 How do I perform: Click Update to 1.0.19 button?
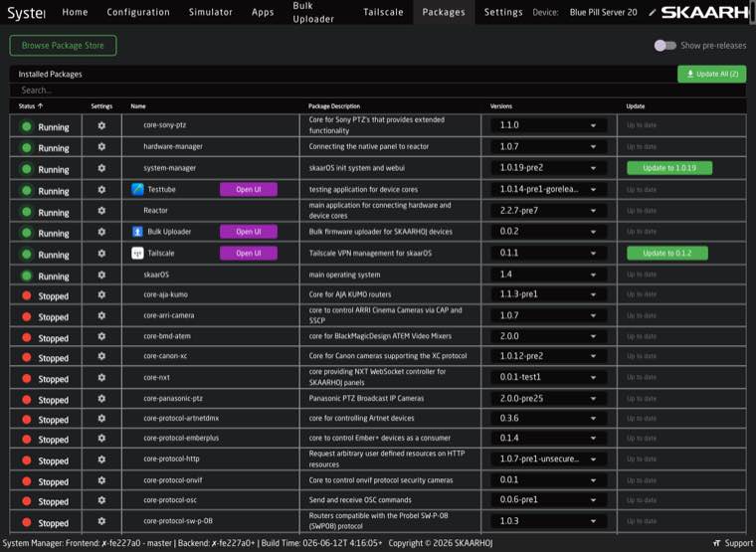[669, 168]
